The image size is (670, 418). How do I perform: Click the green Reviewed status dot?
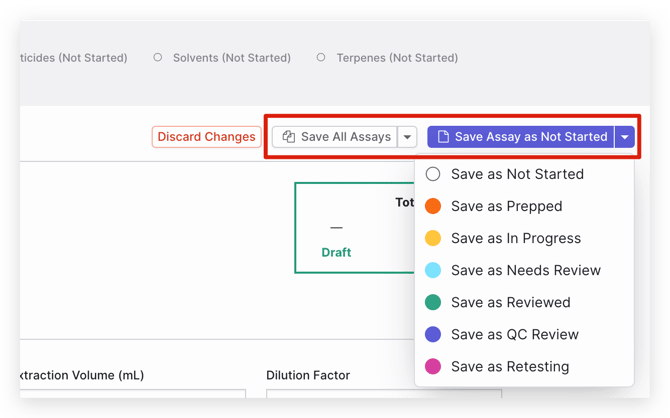pyautogui.click(x=433, y=302)
